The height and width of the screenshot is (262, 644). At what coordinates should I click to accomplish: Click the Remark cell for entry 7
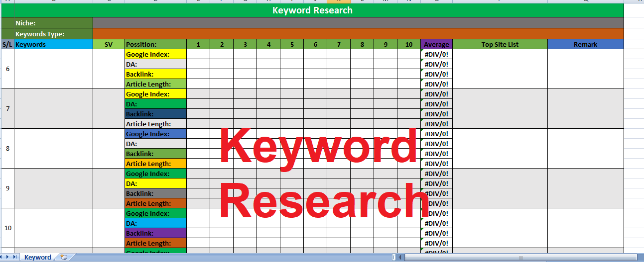click(x=585, y=109)
